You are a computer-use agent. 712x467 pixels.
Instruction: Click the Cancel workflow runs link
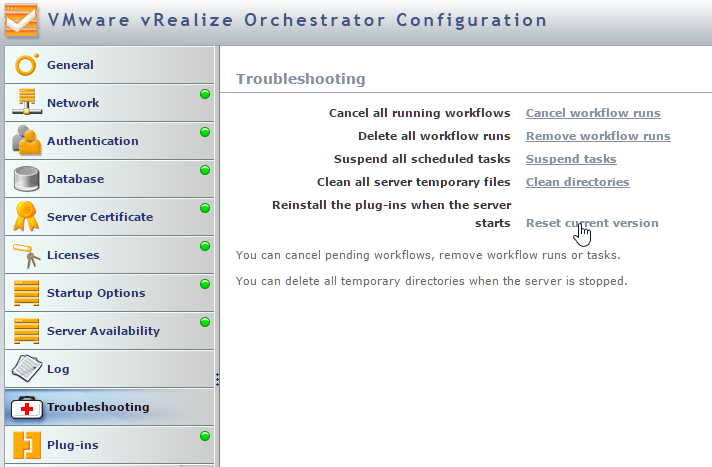click(x=593, y=113)
